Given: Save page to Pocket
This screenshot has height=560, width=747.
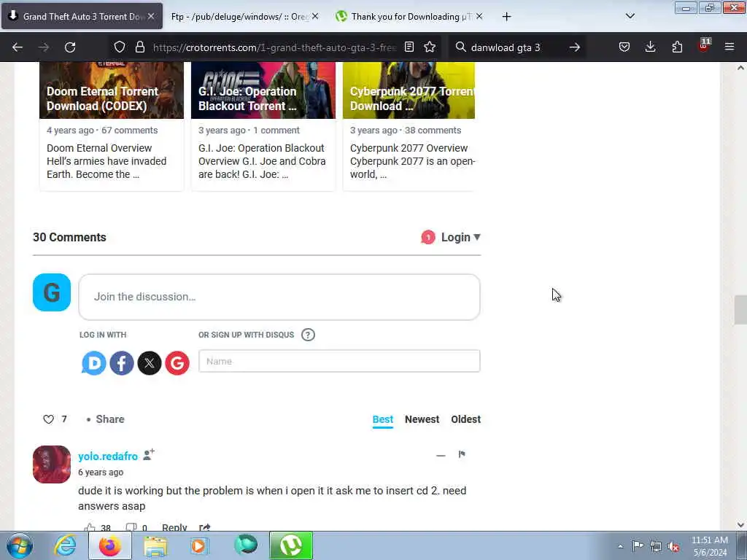Looking at the screenshot, I should tap(624, 47).
